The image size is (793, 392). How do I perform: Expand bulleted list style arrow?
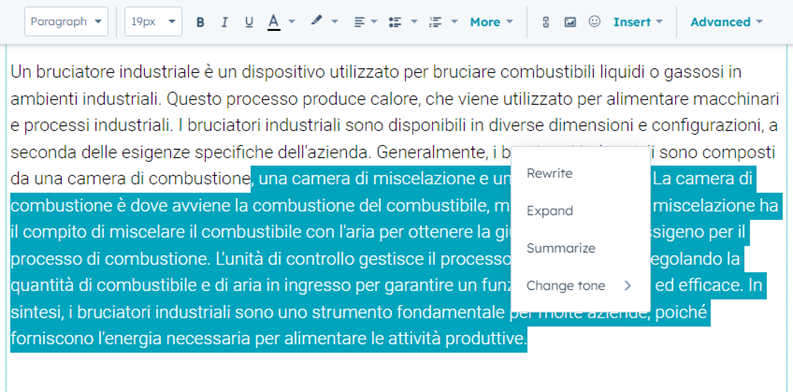point(414,22)
